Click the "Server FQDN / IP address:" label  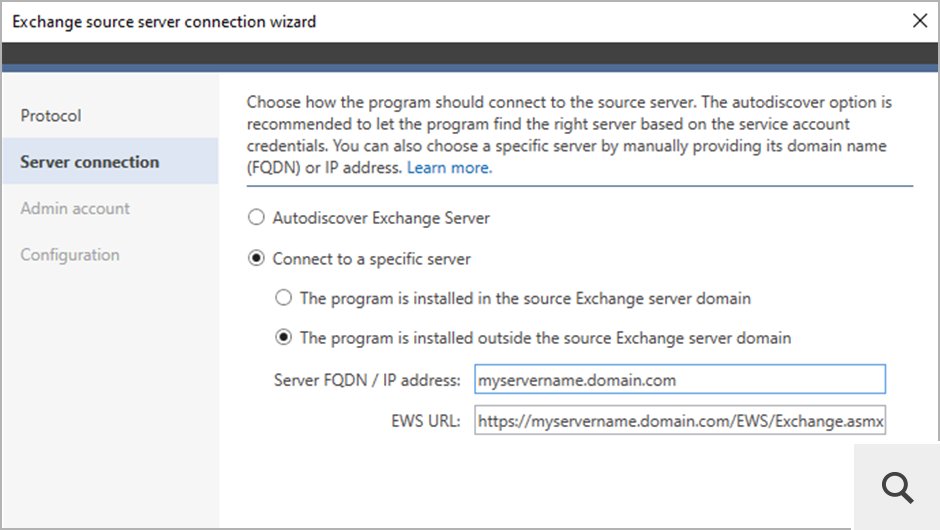point(366,380)
